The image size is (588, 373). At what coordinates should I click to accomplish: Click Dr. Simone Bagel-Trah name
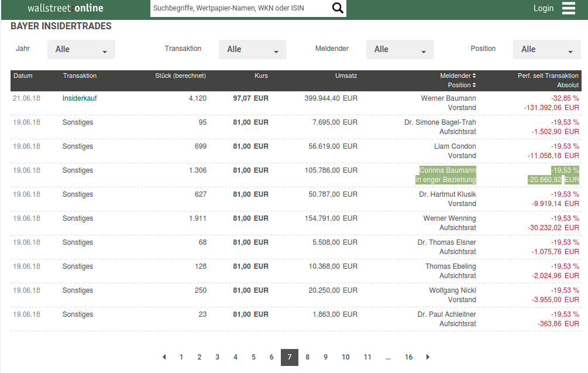(440, 122)
